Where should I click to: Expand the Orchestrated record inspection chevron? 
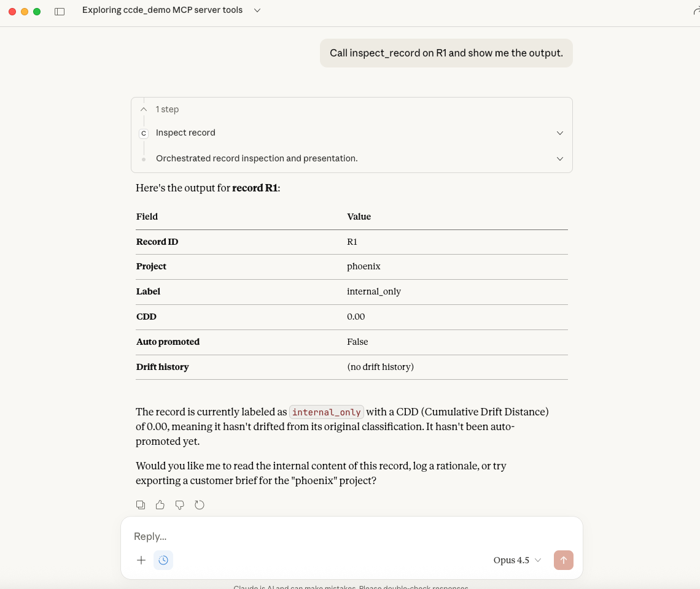559,159
